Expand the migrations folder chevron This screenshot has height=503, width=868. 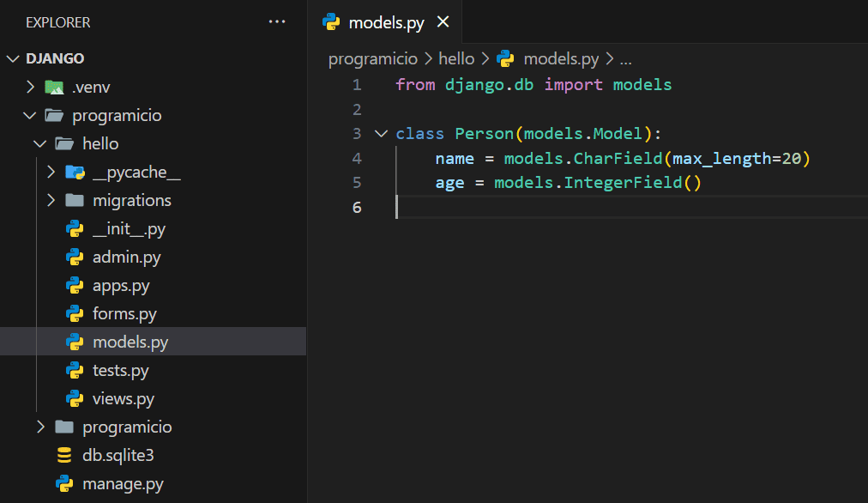51,200
